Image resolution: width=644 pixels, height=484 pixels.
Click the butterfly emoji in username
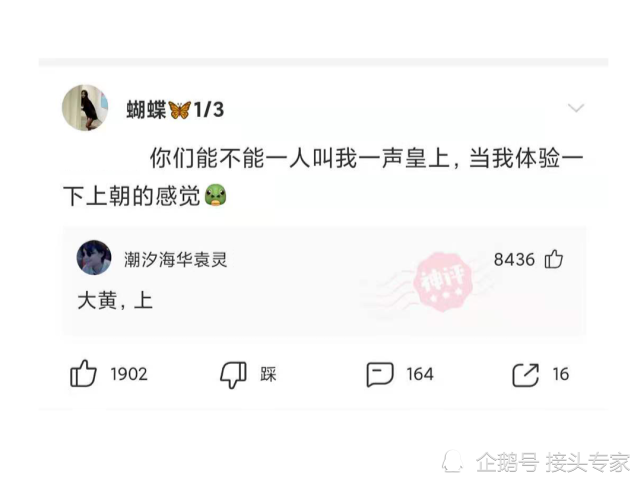180,110
